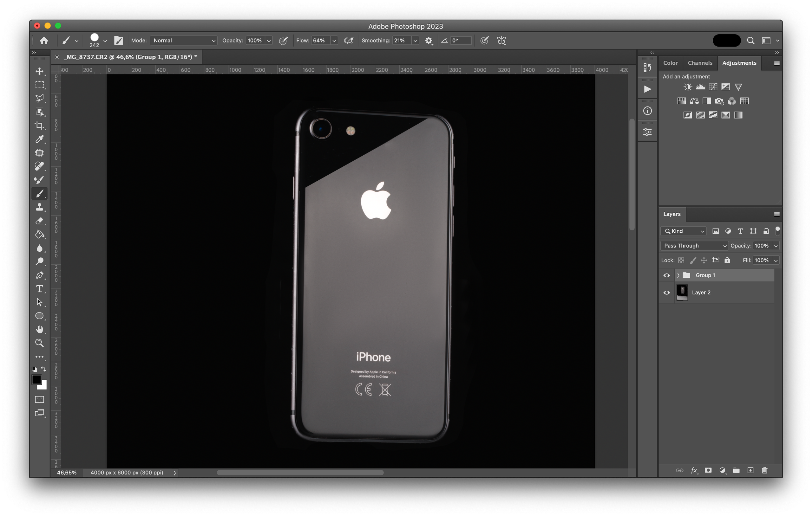Viewport: 812px width, 516px height.
Task: Select the Move tool
Action: [x=39, y=71]
